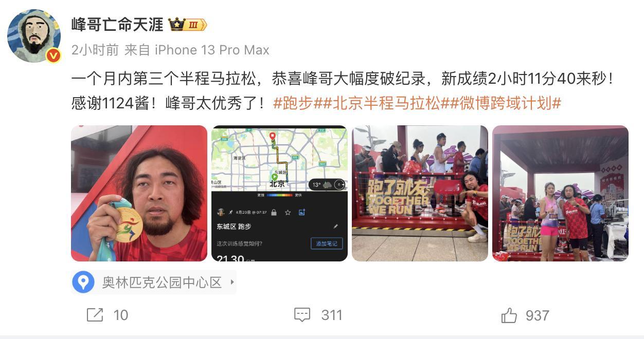View the photo with woman runner

point(560,193)
